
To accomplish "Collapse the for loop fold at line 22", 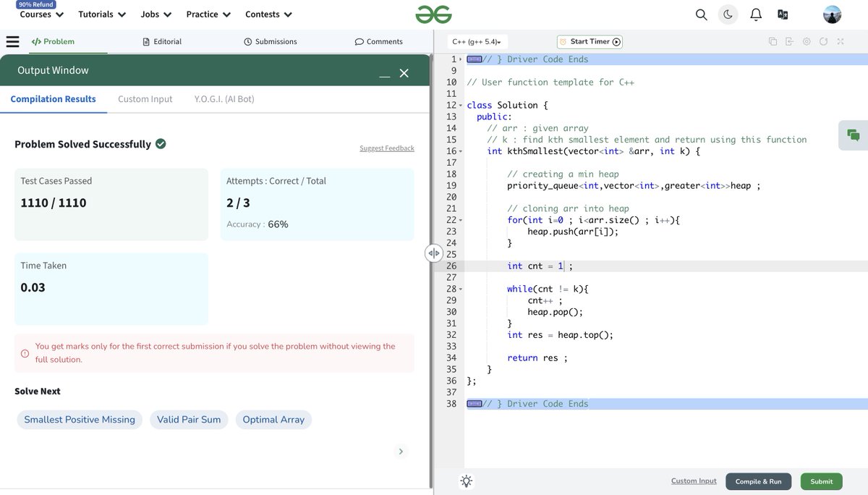I will [x=461, y=220].
